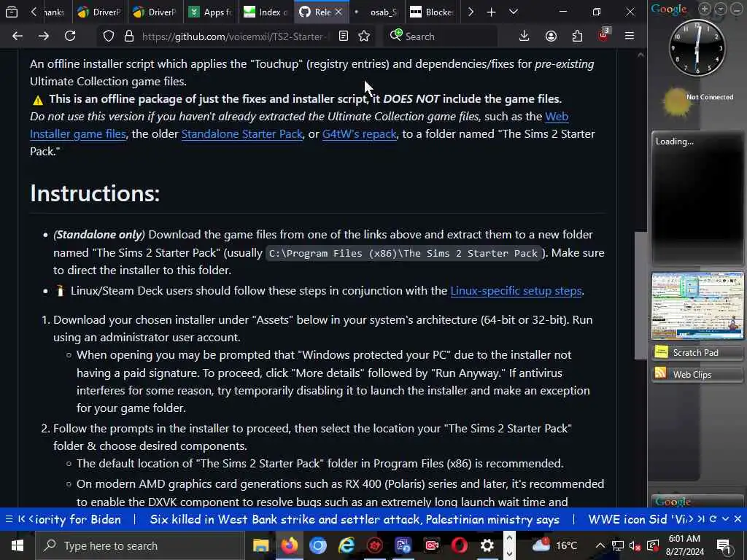Screen dimensions: 747x560
Task: Open the Windows Start menu
Action: point(18,545)
